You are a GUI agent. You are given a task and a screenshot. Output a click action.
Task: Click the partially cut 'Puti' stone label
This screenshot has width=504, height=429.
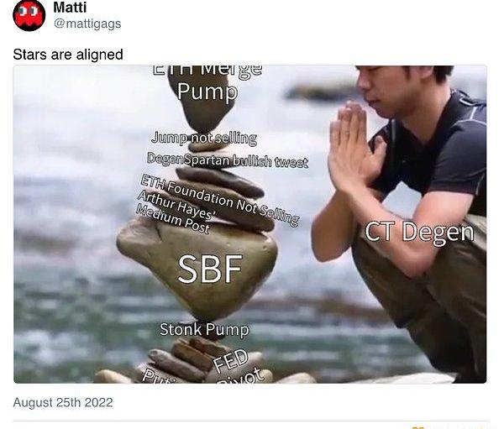point(155,376)
